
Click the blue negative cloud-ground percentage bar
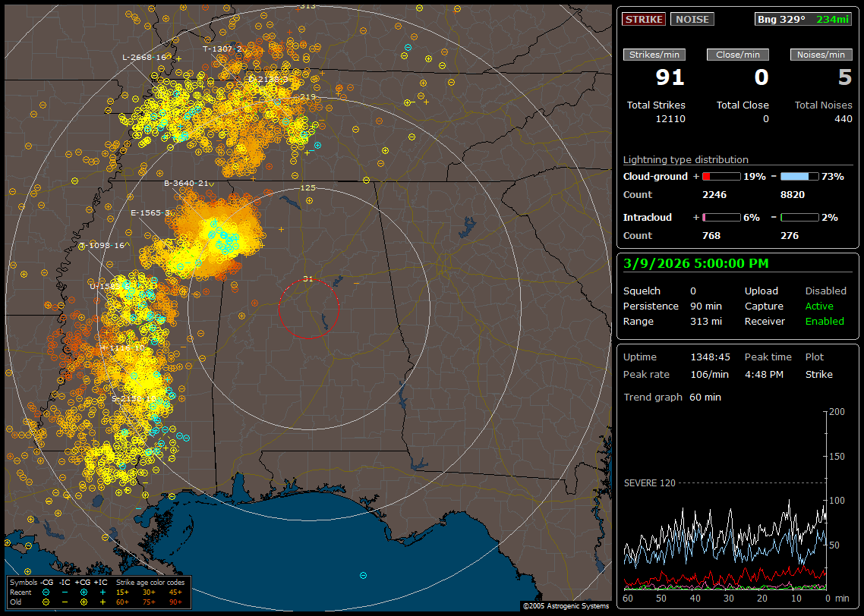pos(799,176)
